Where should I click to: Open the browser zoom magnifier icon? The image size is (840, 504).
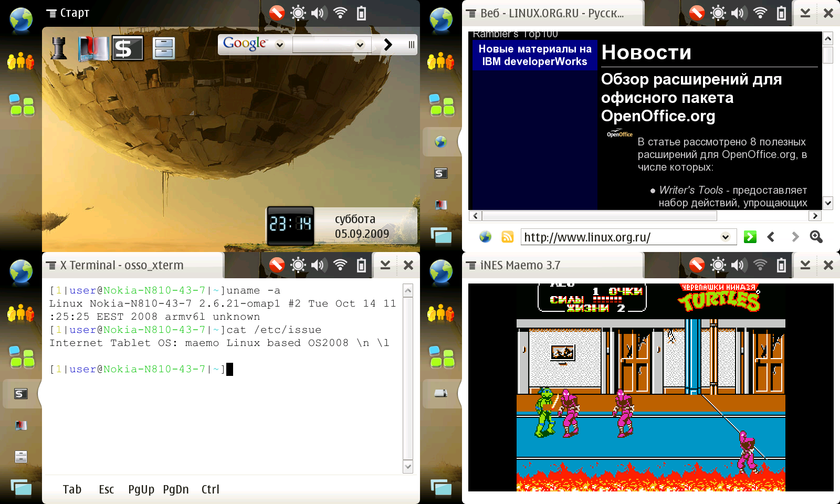tap(816, 237)
